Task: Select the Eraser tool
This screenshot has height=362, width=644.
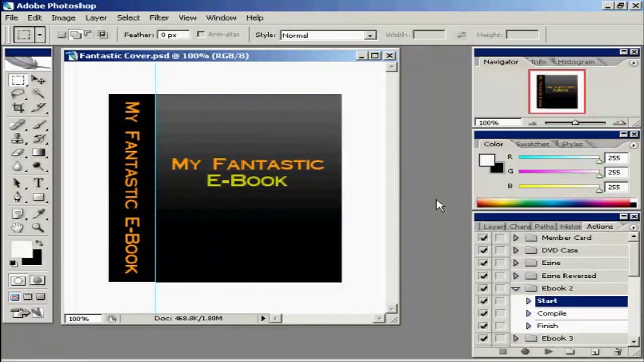Action: click(18, 152)
